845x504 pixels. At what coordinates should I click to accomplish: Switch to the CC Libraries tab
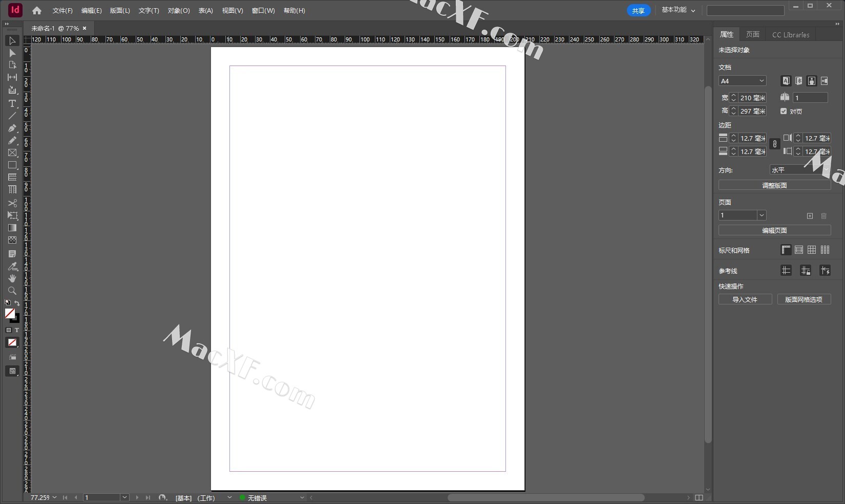tap(791, 34)
